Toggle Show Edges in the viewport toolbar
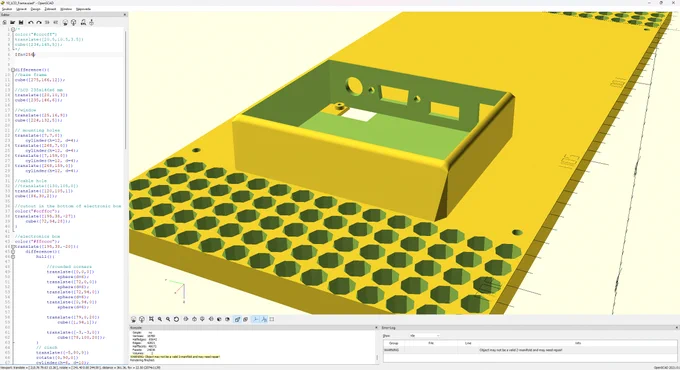 pyautogui.click(x=272, y=319)
